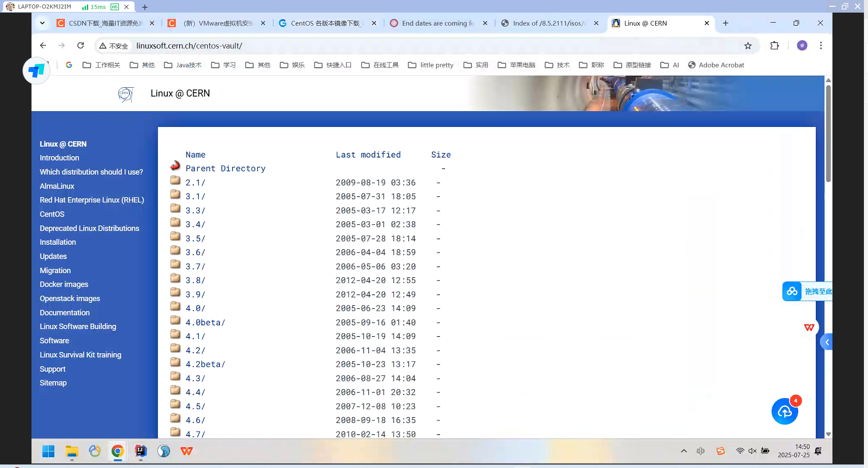The width and height of the screenshot is (868, 468).
Task: Click the Baidu netdisk drag-here widget
Action: tap(807, 291)
